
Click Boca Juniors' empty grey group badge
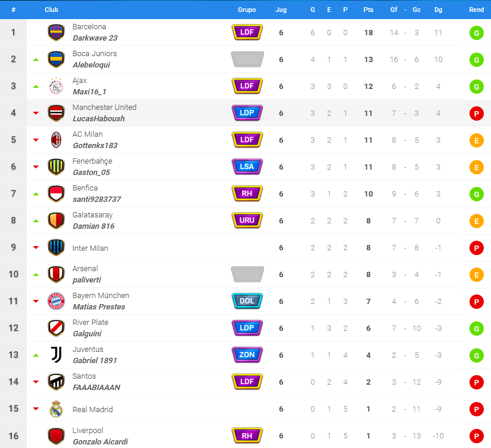[247, 59]
